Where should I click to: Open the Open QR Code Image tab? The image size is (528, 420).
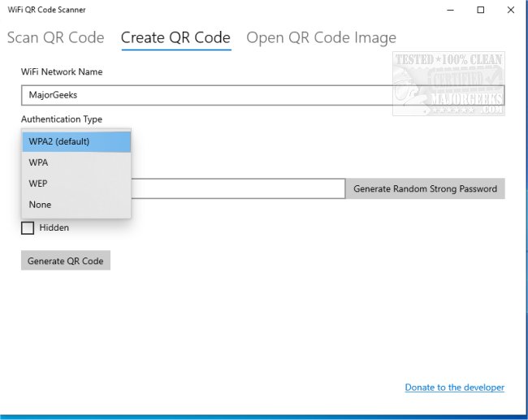coord(321,37)
